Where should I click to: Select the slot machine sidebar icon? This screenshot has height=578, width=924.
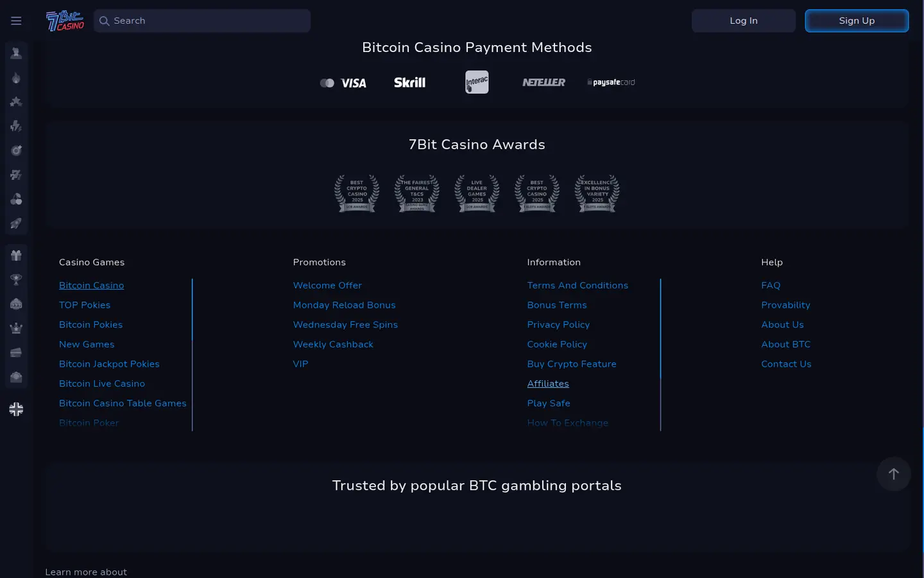tap(16, 304)
